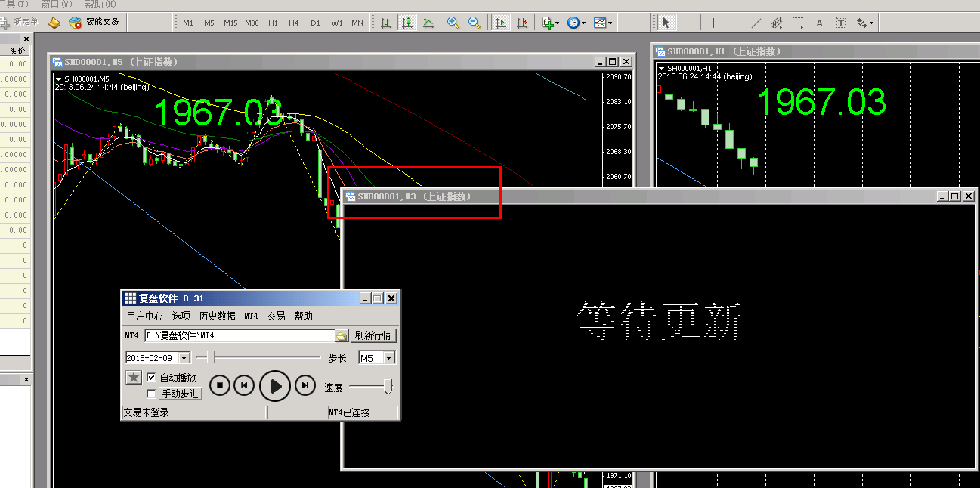Select the crosshair cursor tool
980x488 pixels.
pos(688,23)
